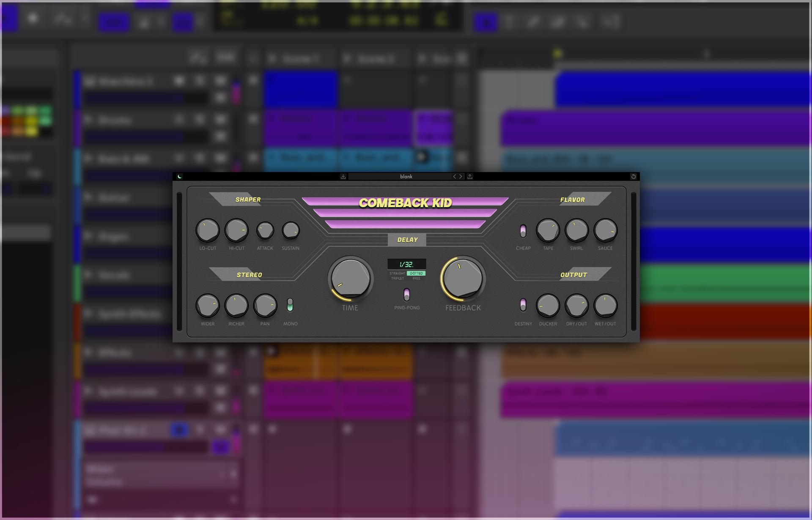Toggle the CHEAP switch in Flavor
This screenshot has height=520, width=812.
(x=523, y=231)
